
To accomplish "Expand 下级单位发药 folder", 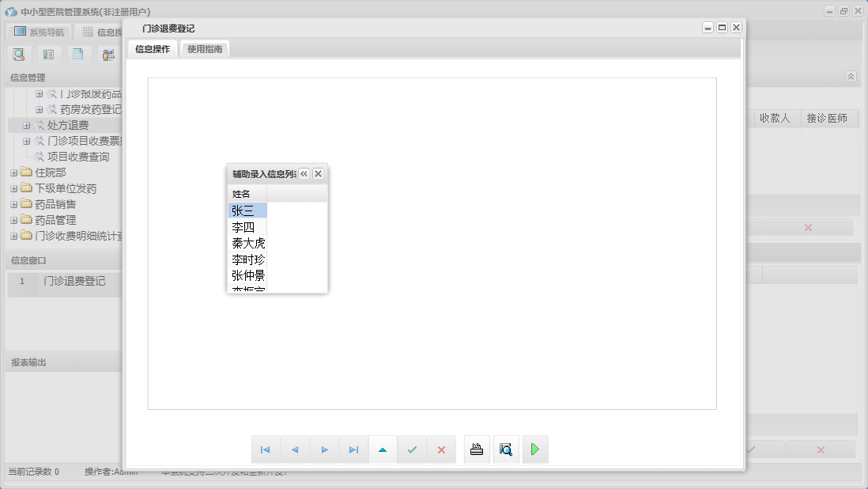I will 14,189.
